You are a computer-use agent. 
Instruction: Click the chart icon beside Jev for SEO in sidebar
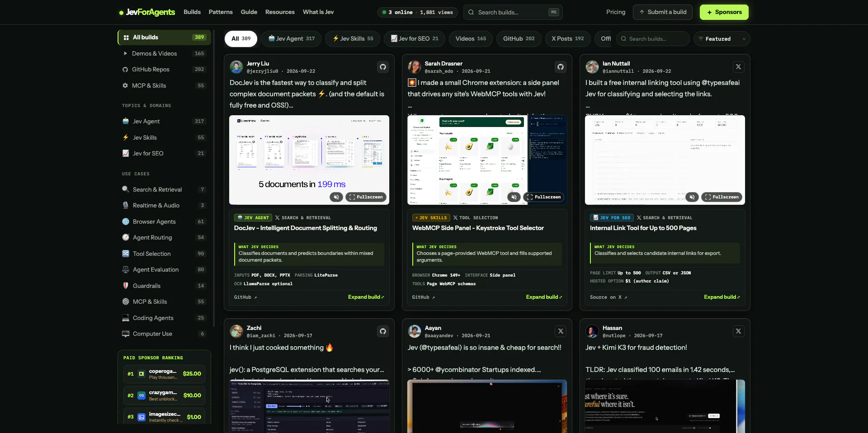[126, 153]
